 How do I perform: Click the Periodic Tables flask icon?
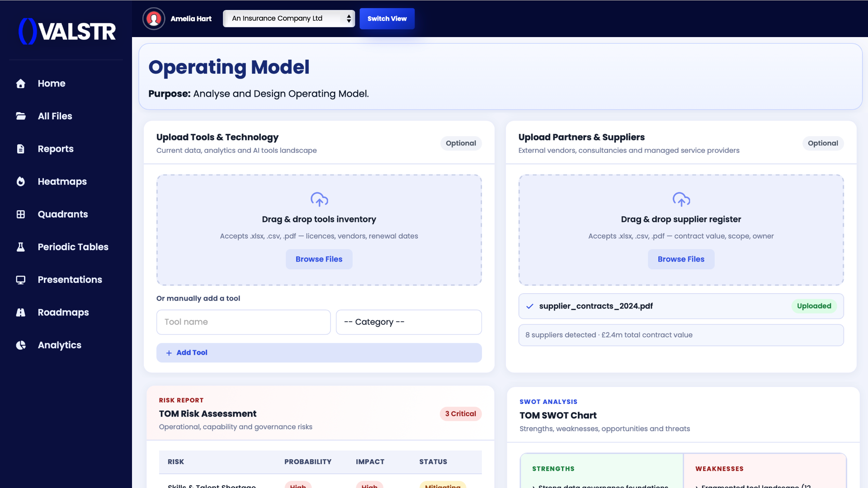[x=21, y=247]
